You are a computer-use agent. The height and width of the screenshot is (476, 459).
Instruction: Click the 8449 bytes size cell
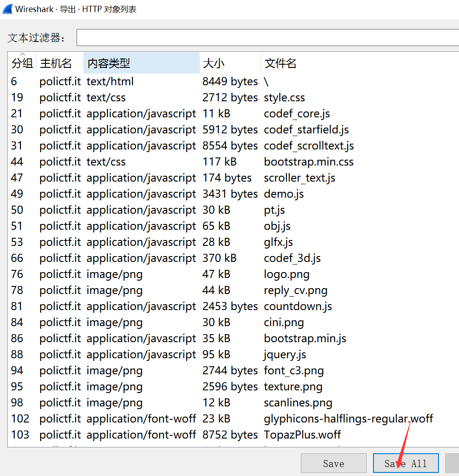pos(230,81)
